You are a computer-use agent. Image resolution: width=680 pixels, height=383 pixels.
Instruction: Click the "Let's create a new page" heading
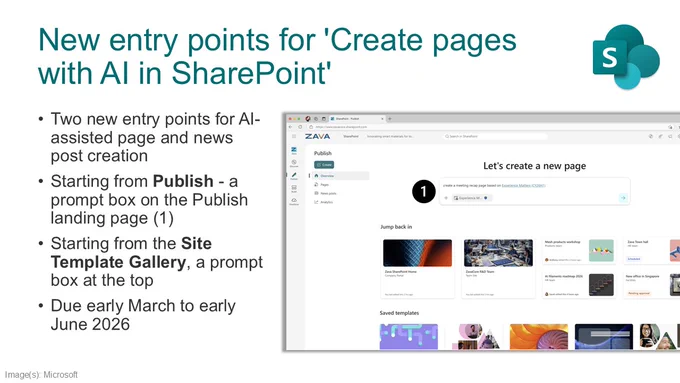coord(534,166)
